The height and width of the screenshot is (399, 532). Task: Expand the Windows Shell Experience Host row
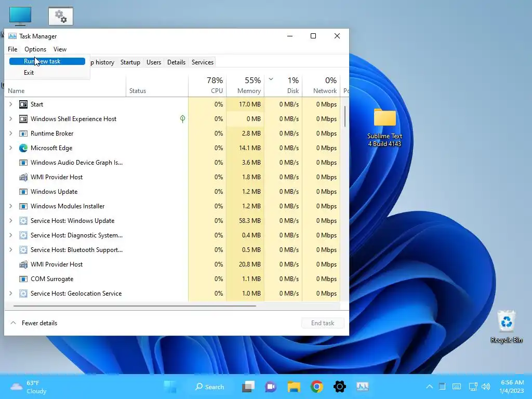click(10, 119)
